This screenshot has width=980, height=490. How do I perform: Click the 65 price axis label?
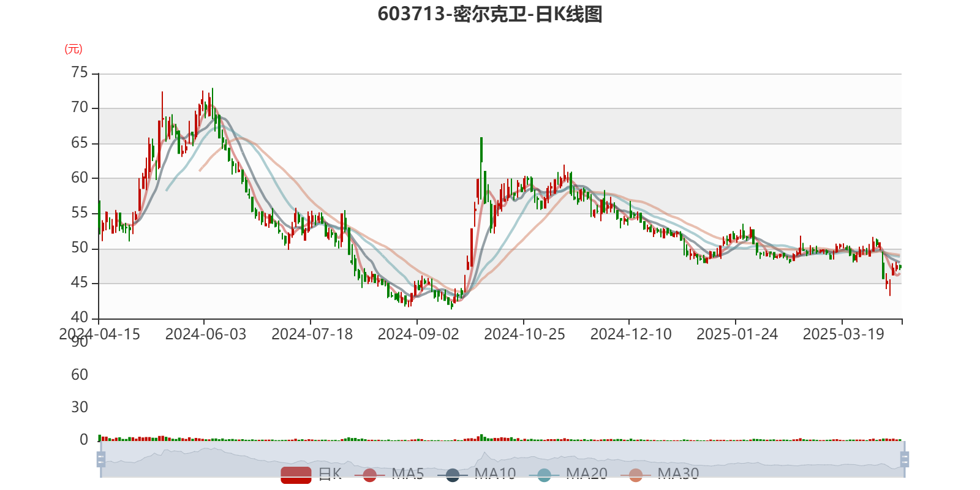coord(80,143)
